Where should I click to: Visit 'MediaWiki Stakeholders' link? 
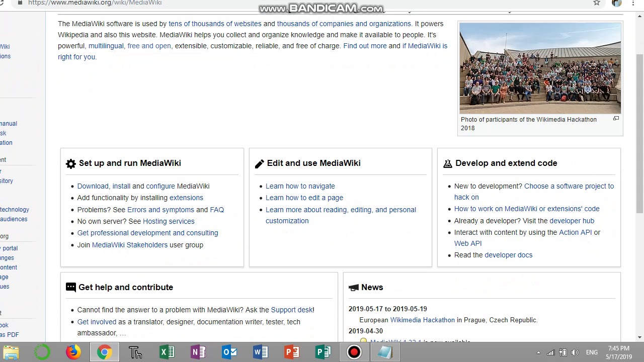(130, 245)
